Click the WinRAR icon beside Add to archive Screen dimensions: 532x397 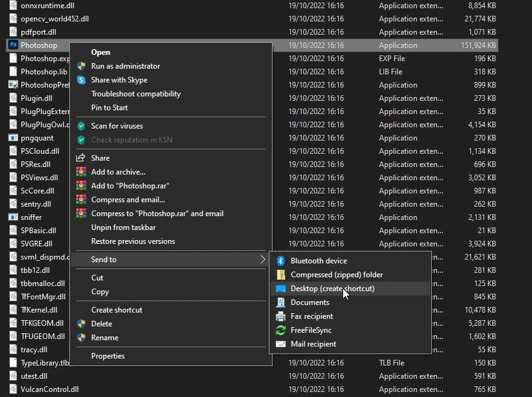pos(81,172)
